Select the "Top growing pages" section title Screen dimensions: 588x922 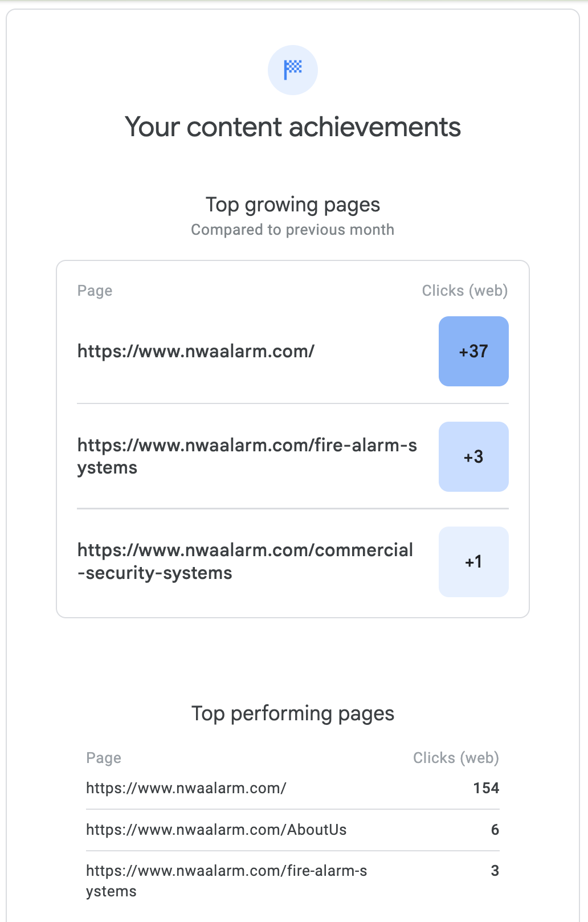[x=293, y=205]
